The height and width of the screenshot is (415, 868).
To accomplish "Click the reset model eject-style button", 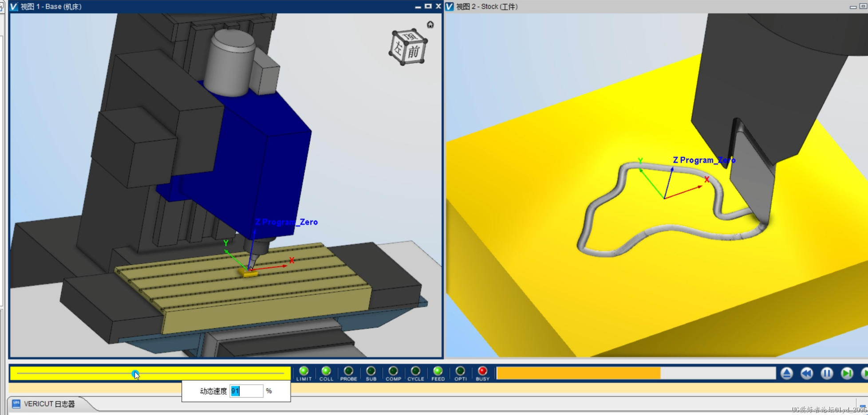I will (787, 373).
